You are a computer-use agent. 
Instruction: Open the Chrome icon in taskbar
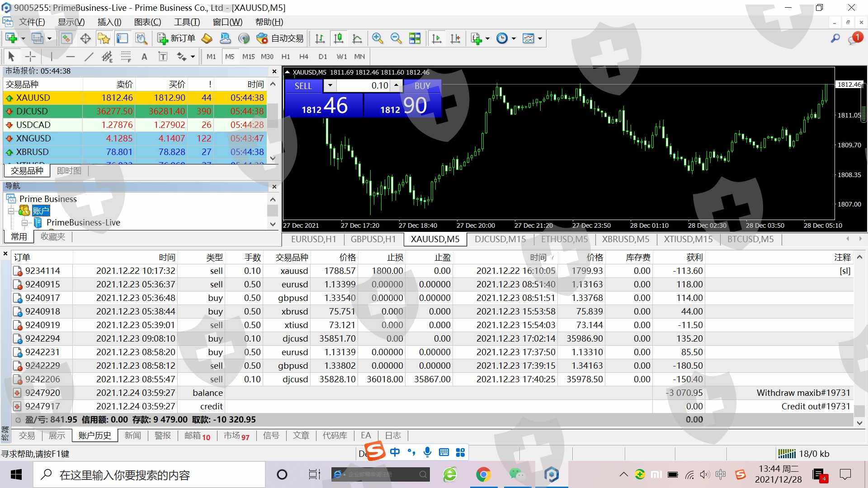click(x=483, y=474)
